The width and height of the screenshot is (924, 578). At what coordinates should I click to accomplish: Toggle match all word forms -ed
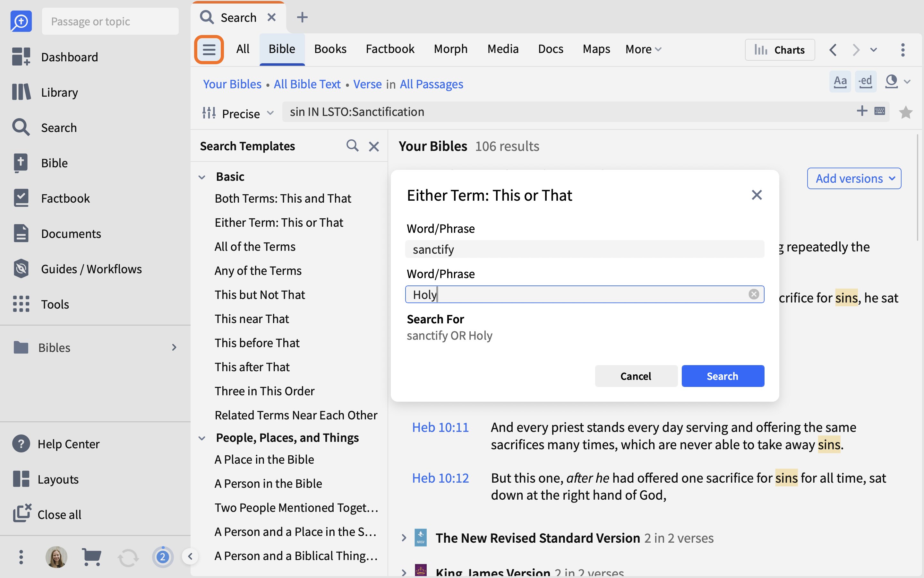coord(865,82)
